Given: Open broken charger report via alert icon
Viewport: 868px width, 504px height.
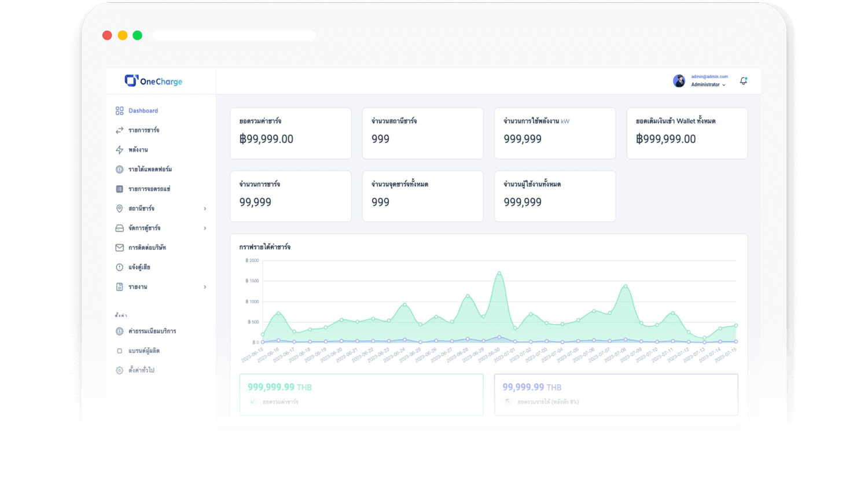Looking at the screenshot, I should coord(120,267).
